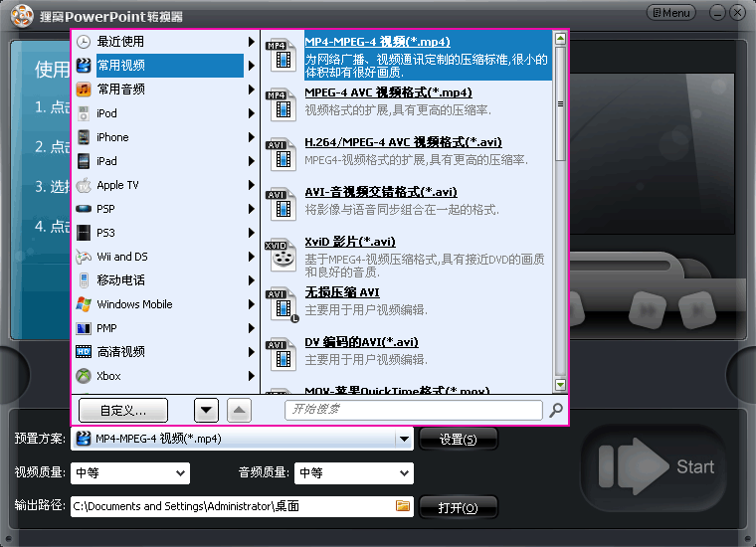Choose DV 编码的AVI(*.avi) format link

[x=362, y=342]
